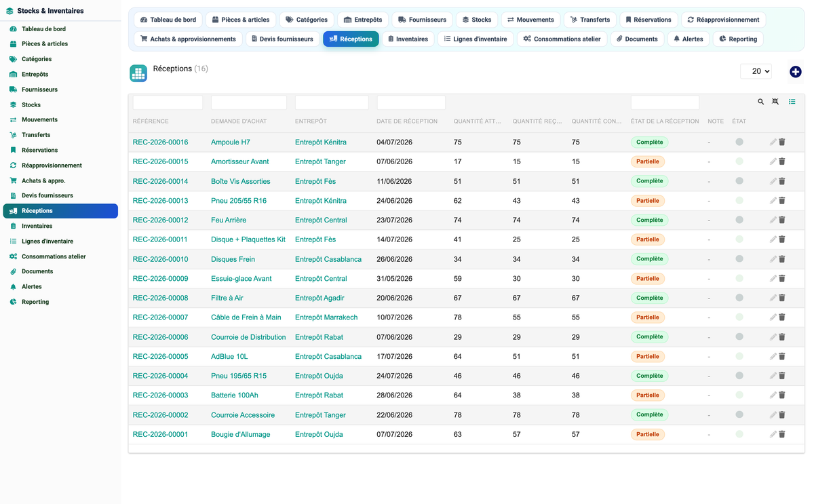Click date 28/06/2026 in Batterie 100Ah row

pyautogui.click(x=394, y=395)
